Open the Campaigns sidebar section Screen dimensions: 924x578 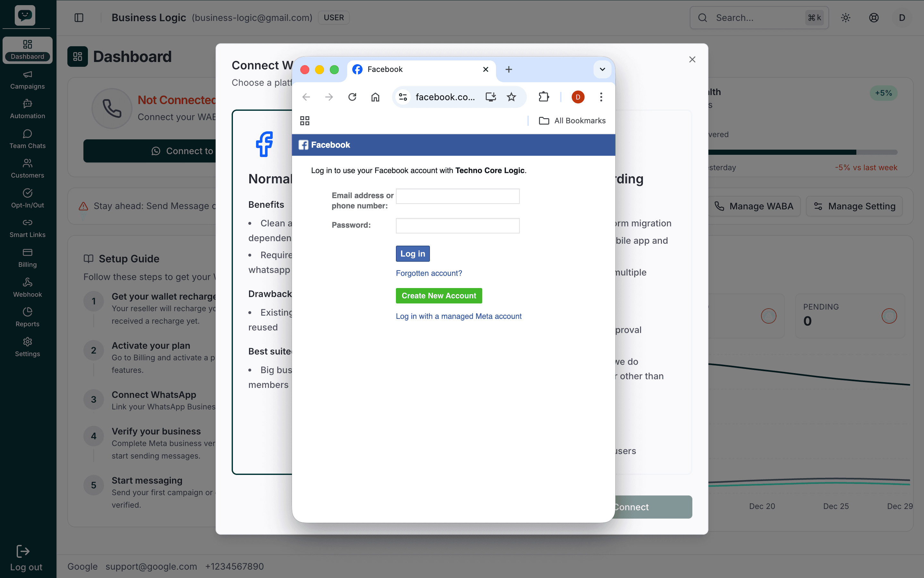pyautogui.click(x=28, y=80)
